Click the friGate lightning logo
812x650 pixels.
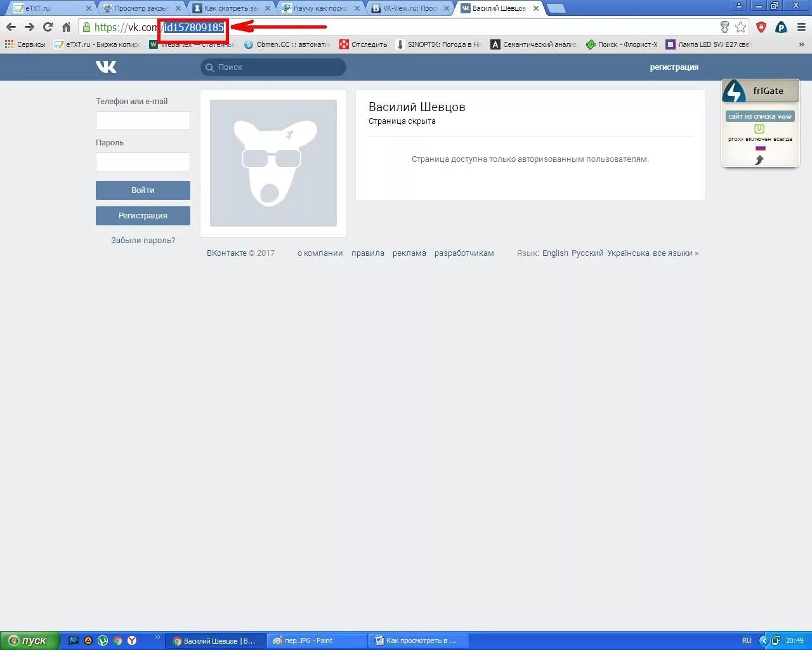[735, 91]
